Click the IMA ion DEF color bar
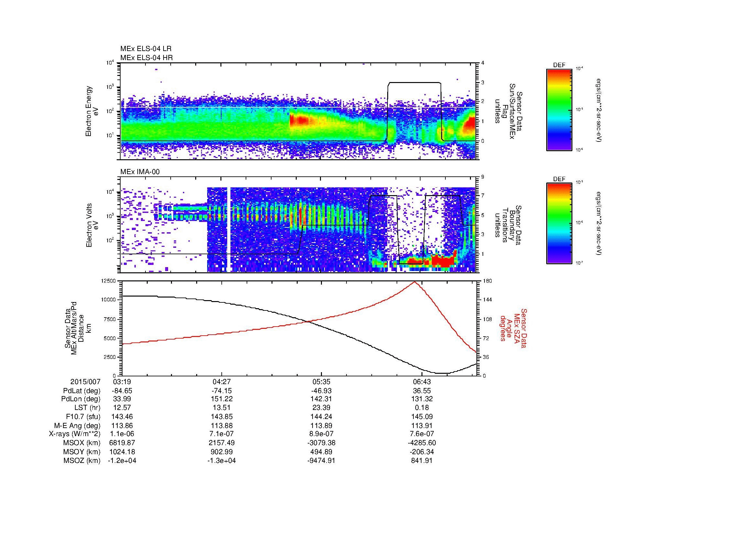 tap(559, 224)
